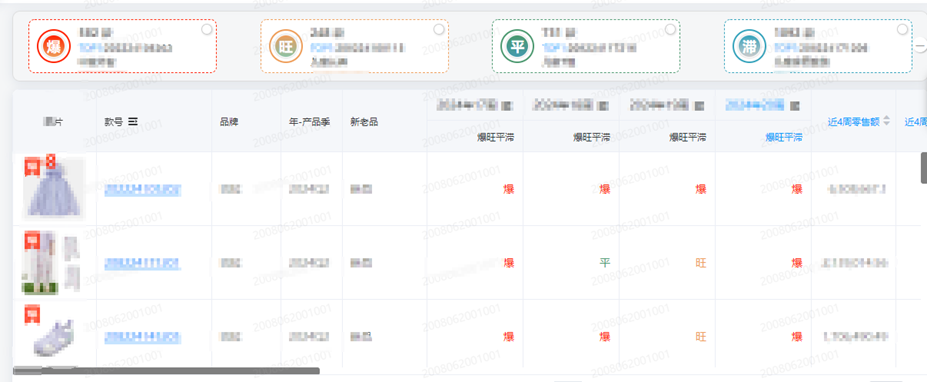Click the 品牌 column header

229,122
